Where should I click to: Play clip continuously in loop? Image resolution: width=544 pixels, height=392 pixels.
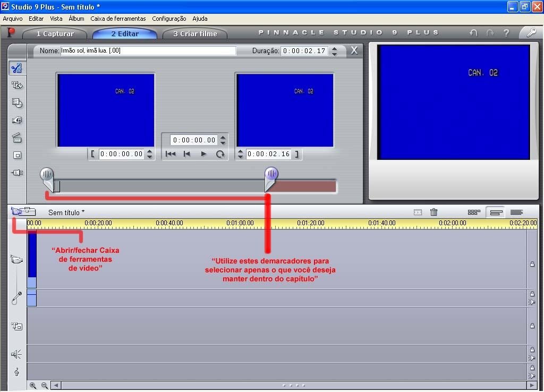220,154
